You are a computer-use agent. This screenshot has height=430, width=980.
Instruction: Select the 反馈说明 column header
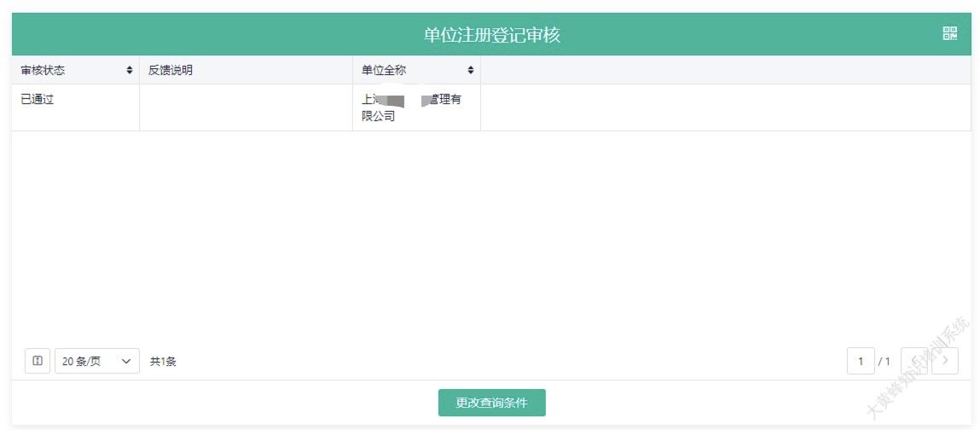(171, 70)
